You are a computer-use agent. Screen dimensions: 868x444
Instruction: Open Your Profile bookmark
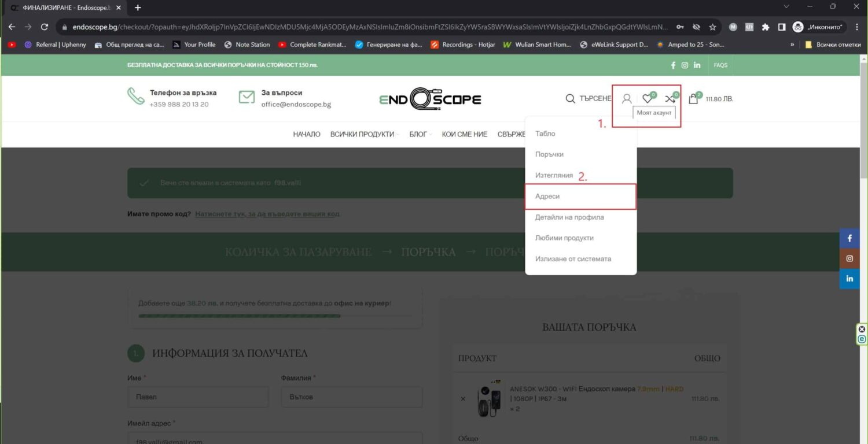[x=194, y=45]
